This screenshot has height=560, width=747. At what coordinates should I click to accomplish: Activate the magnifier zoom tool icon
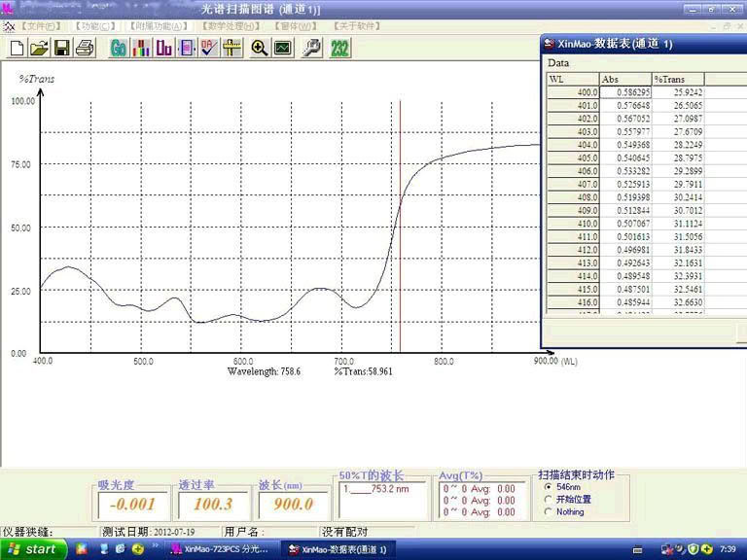click(260, 48)
